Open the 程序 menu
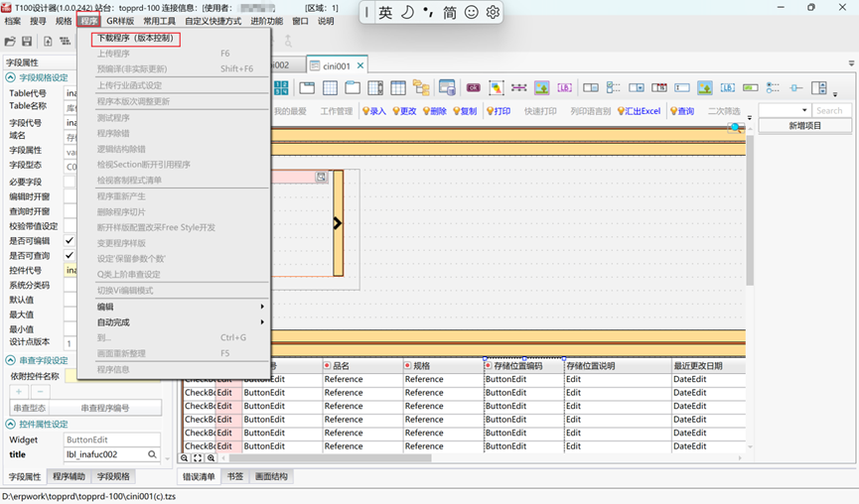Screen dimensions: 859x504 coord(88,21)
